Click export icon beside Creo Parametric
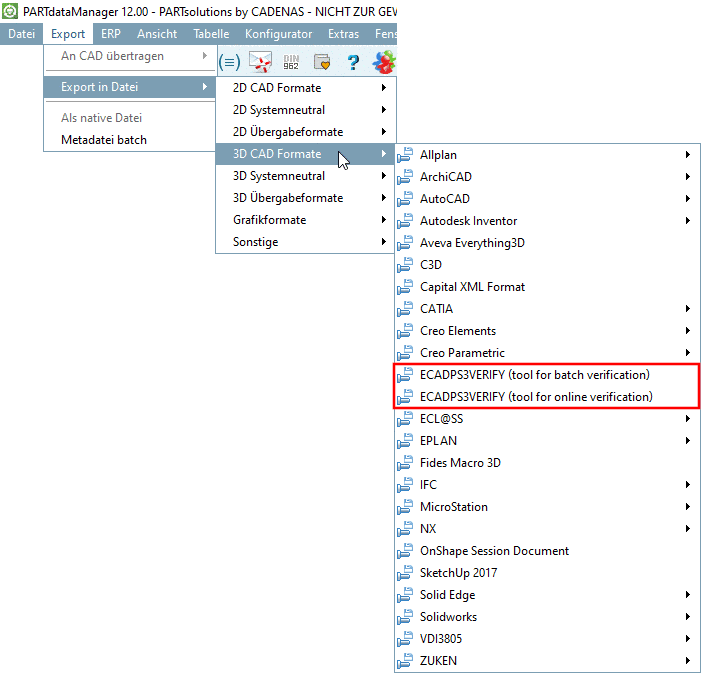The height and width of the screenshot is (673, 706). tap(405, 353)
